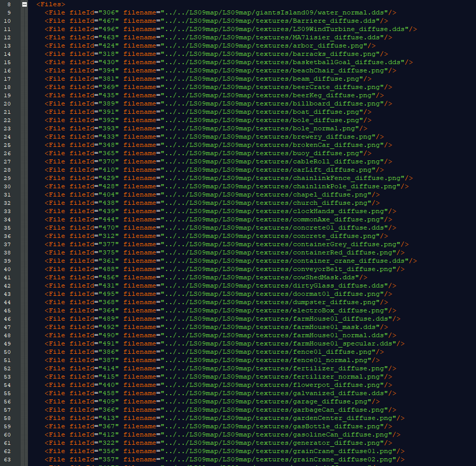The width and height of the screenshot is (476, 466).
Task: Place cursor in fileId value 467
Action: (109, 21)
